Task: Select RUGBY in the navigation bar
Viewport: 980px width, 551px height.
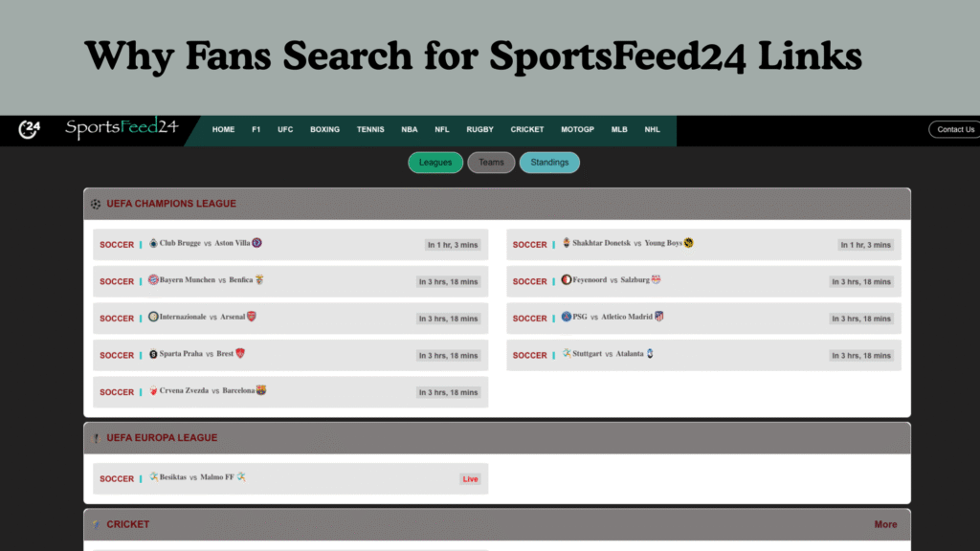Action: (x=480, y=130)
